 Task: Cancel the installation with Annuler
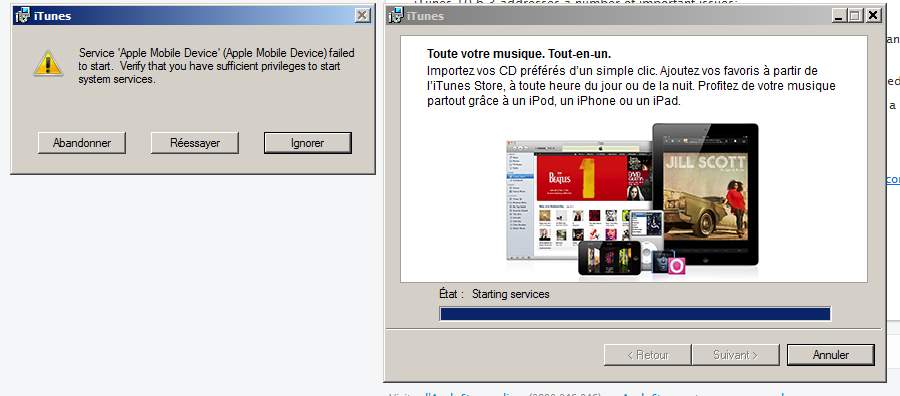(831, 355)
